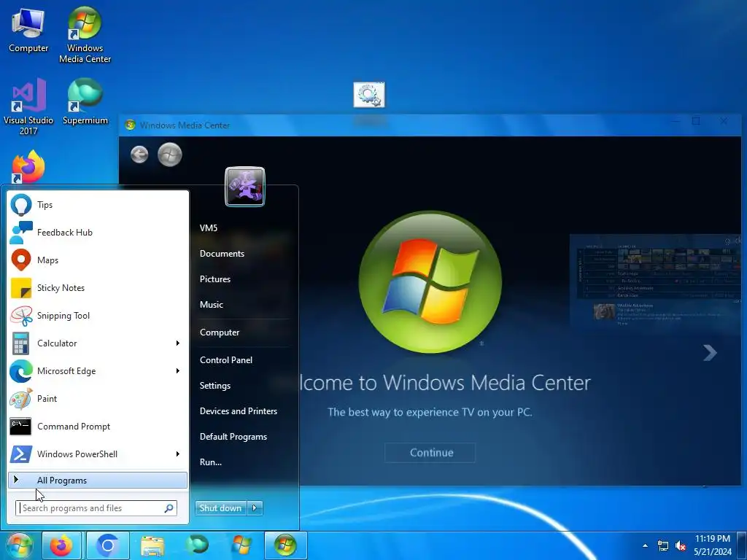
Task: Open the blue circle browser taskbar icon
Action: tap(108, 545)
